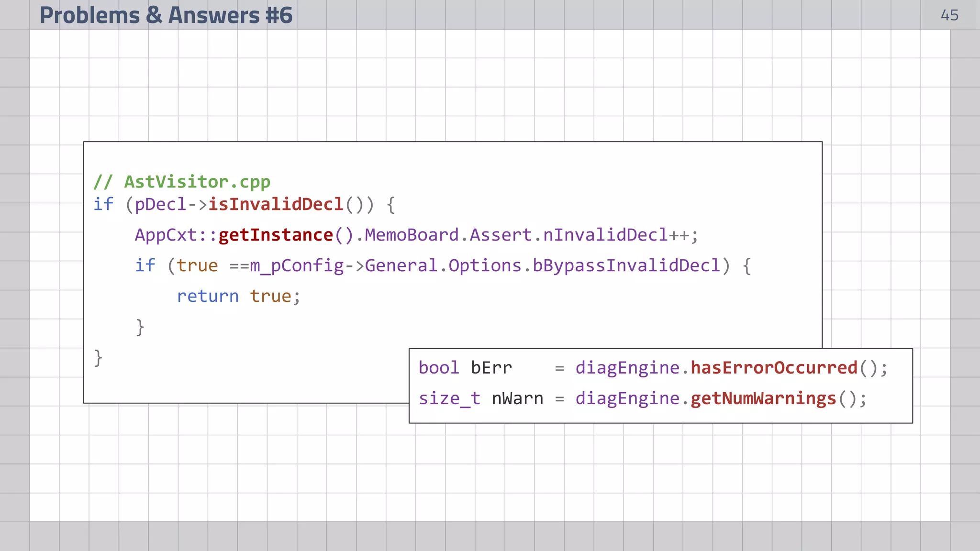Viewport: 980px width, 551px height.
Task: Click 'General' in the config expression
Action: [x=401, y=266]
